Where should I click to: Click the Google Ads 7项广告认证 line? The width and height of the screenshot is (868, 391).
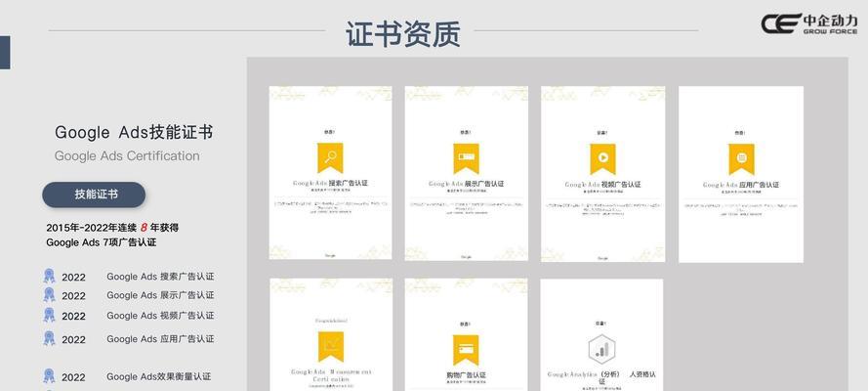click(102, 242)
